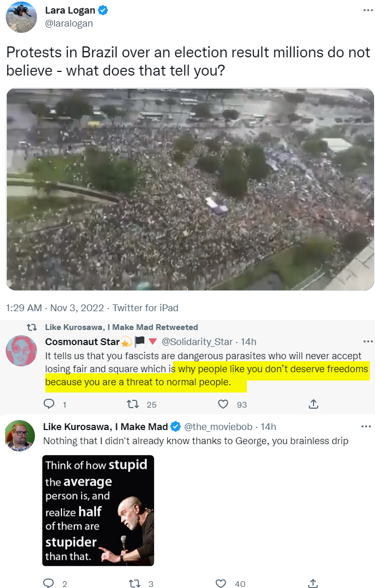Play the Brazil protest video
Image resolution: width=375 pixels, height=588 pixels.
pos(190,189)
